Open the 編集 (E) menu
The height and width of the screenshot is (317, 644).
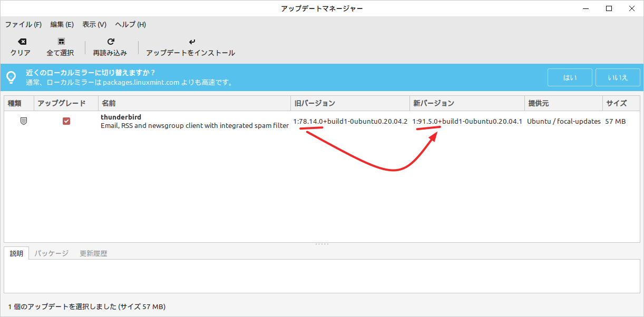coord(62,24)
